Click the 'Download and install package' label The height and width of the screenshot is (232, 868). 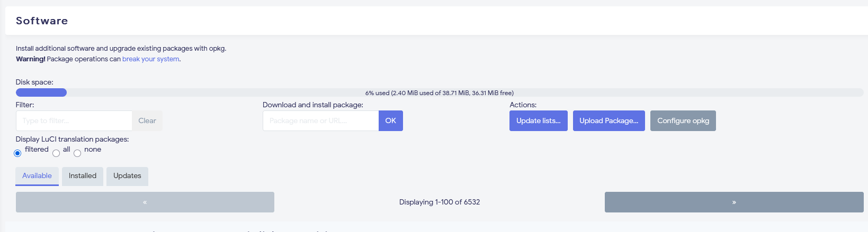click(x=312, y=105)
